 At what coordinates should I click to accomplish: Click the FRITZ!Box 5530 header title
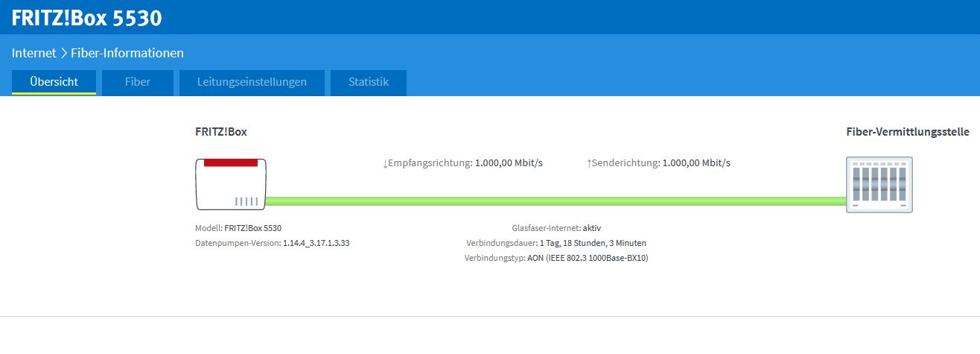86,18
